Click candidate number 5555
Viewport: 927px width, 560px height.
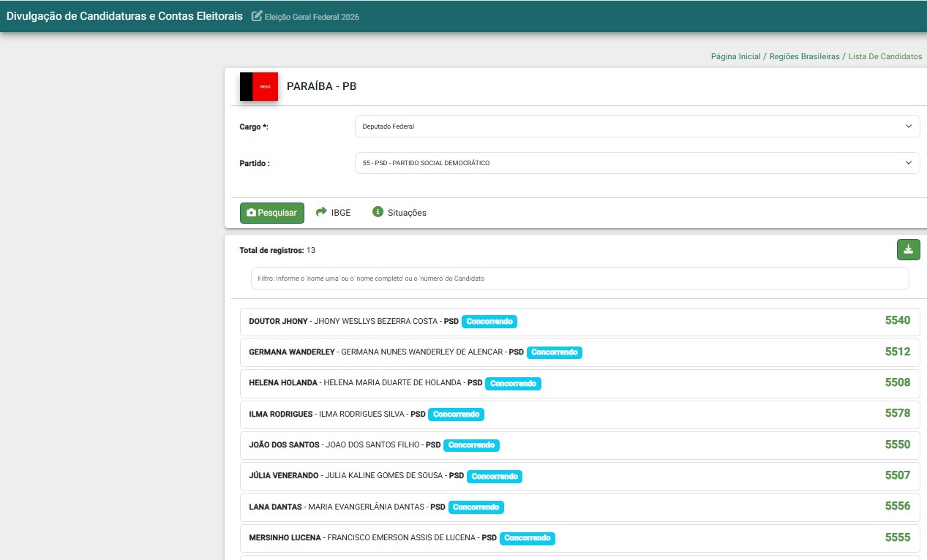pyautogui.click(x=898, y=537)
